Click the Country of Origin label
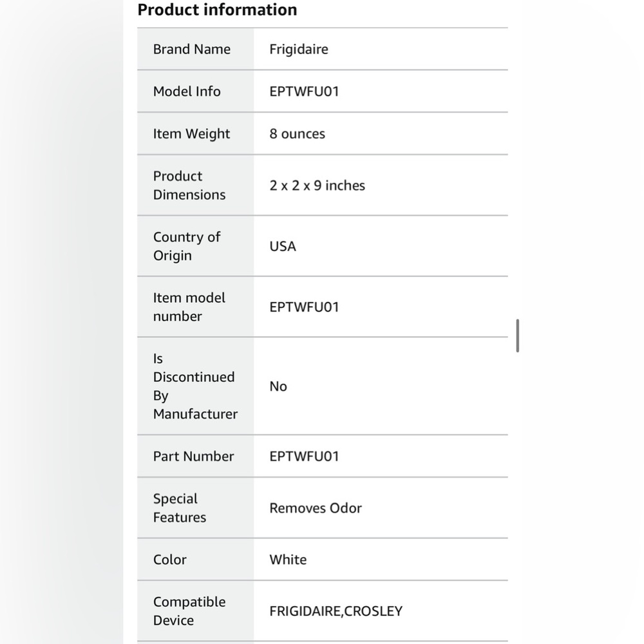 coord(187,246)
